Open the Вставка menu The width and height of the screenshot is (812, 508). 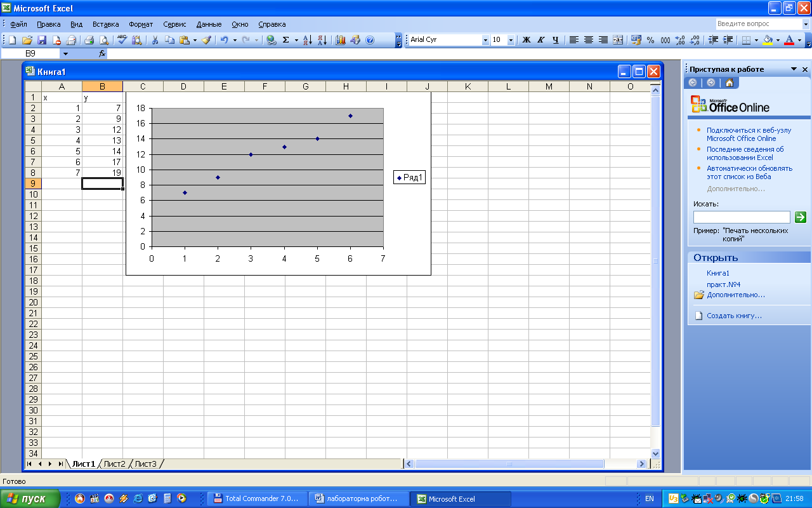(105, 24)
